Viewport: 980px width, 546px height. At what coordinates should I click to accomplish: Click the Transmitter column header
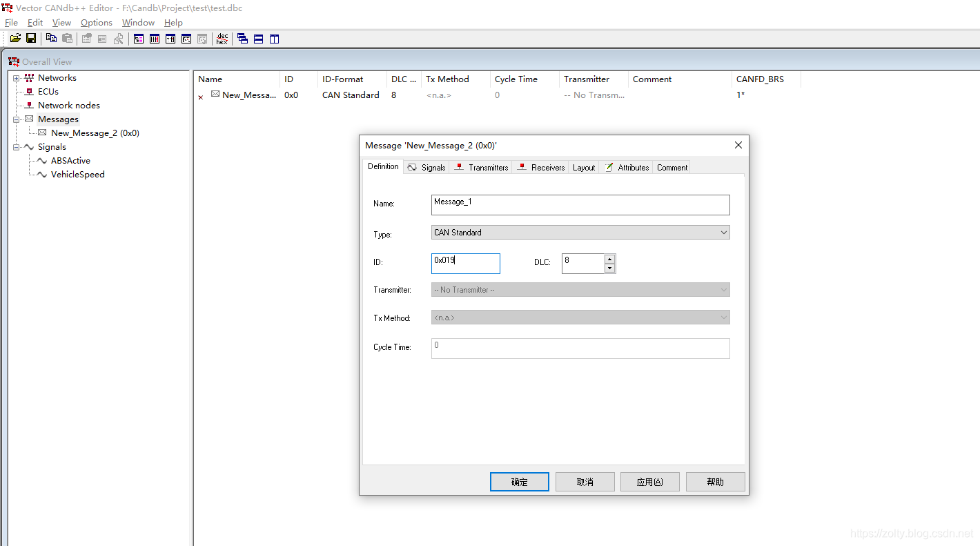tap(594, 79)
